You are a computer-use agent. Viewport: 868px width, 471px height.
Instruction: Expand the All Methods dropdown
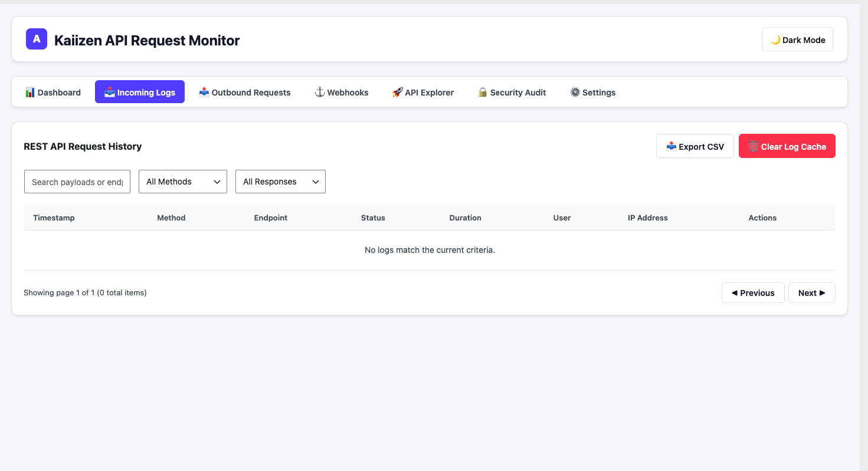tap(183, 182)
